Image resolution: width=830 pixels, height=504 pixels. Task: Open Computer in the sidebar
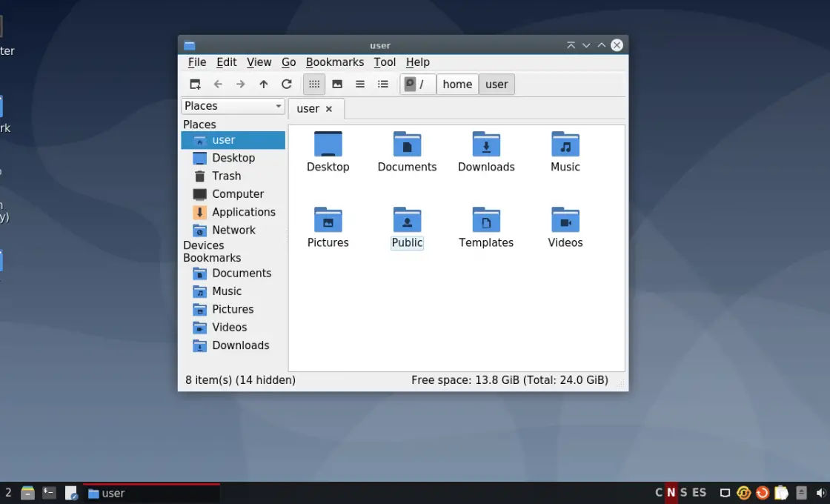pyautogui.click(x=233, y=193)
